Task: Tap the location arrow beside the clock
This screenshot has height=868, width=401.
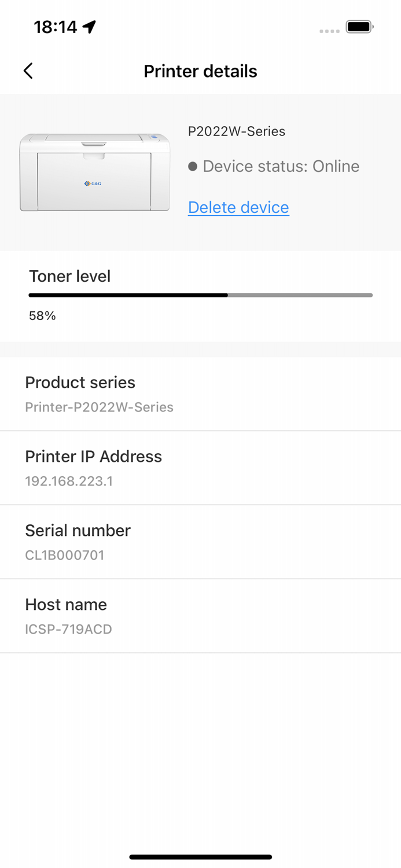Action: [x=88, y=25]
